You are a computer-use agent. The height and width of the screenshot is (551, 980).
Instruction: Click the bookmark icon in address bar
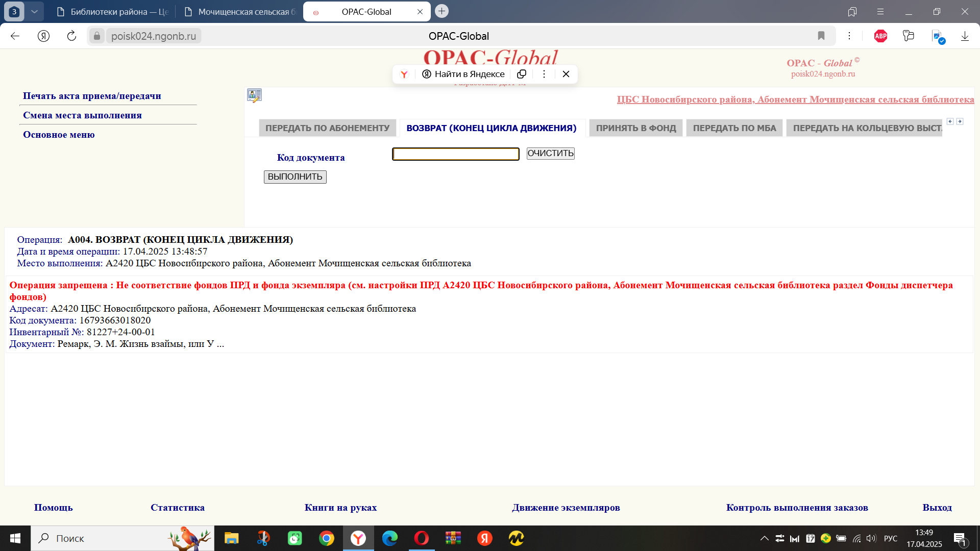click(x=821, y=36)
